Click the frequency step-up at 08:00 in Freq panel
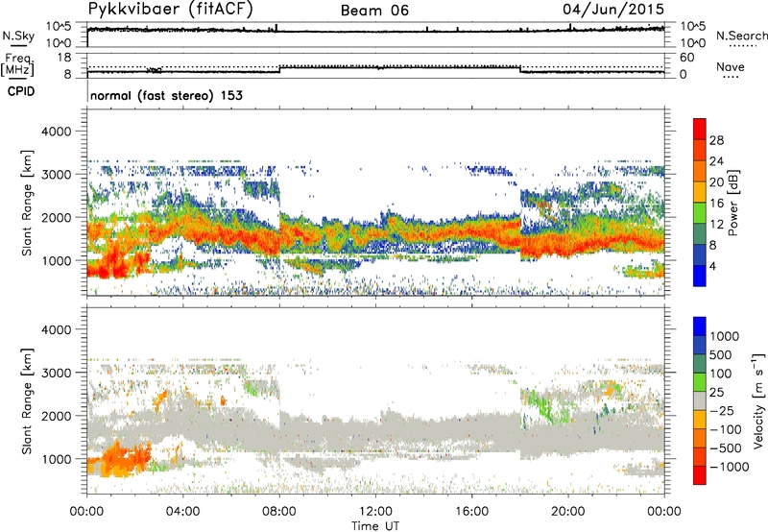Viewport: 768px width, 532px height. pos(279,69)
